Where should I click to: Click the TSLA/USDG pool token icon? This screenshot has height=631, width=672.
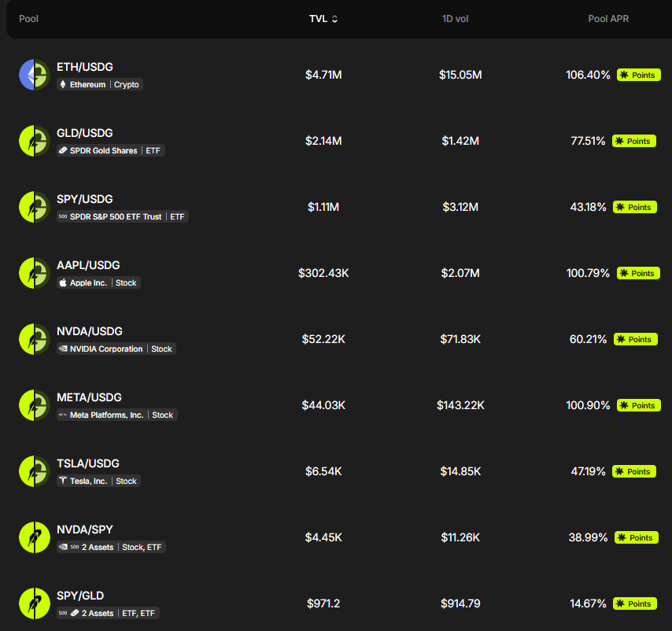(x=35, y=471)
